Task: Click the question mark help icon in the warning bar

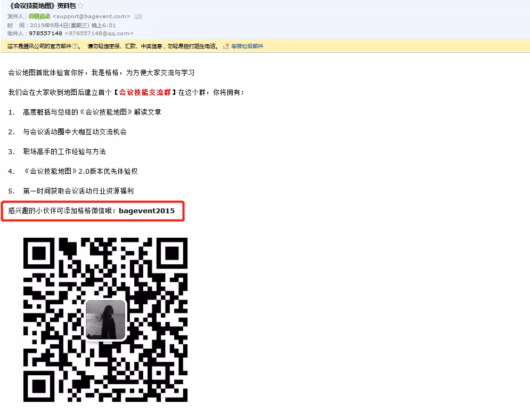Action: pyautogui.click(x=75, y=46)
